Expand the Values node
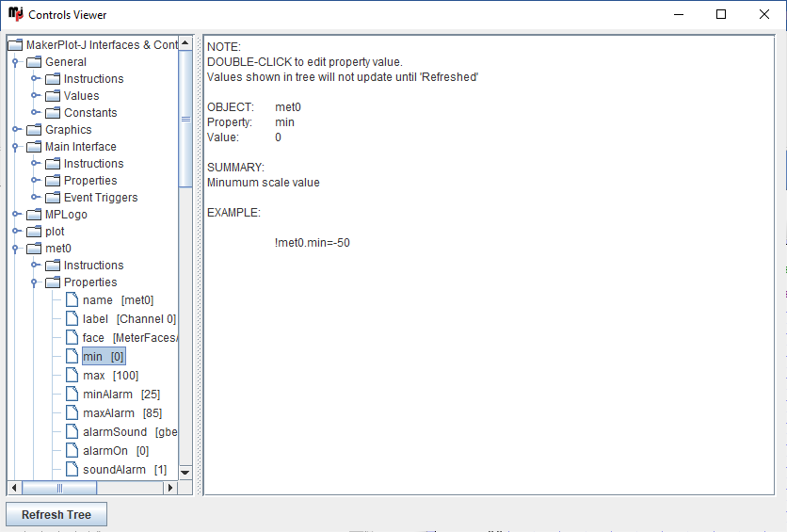 (35, 95)
